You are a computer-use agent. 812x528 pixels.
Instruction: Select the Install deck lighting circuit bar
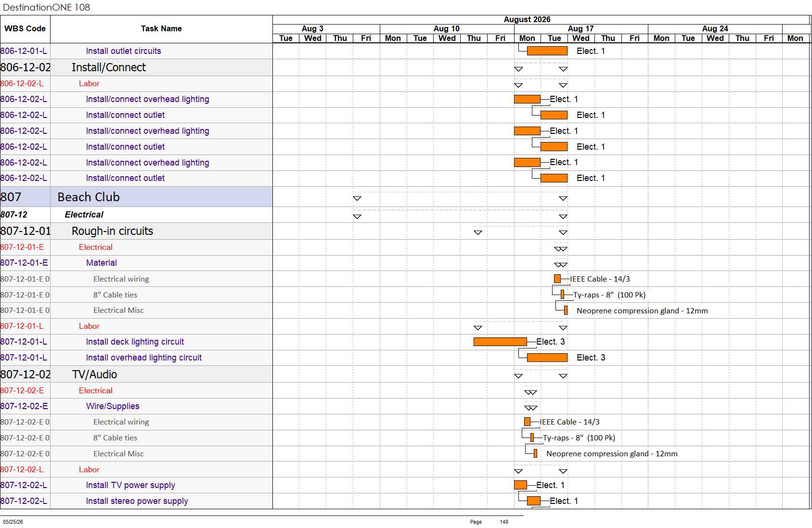500,342
